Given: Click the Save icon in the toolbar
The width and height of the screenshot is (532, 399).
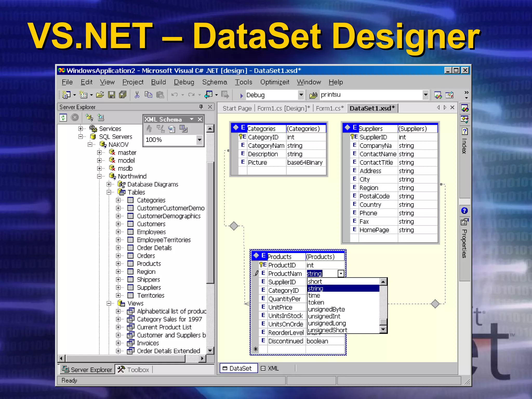Looking at the screenshot, I should [111, 95].
